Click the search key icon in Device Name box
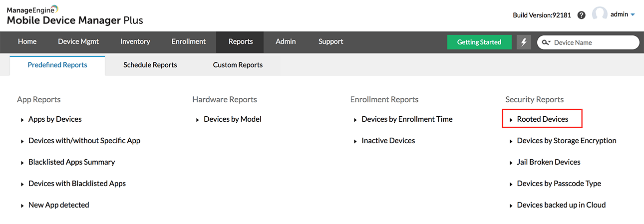 [546, 42]
